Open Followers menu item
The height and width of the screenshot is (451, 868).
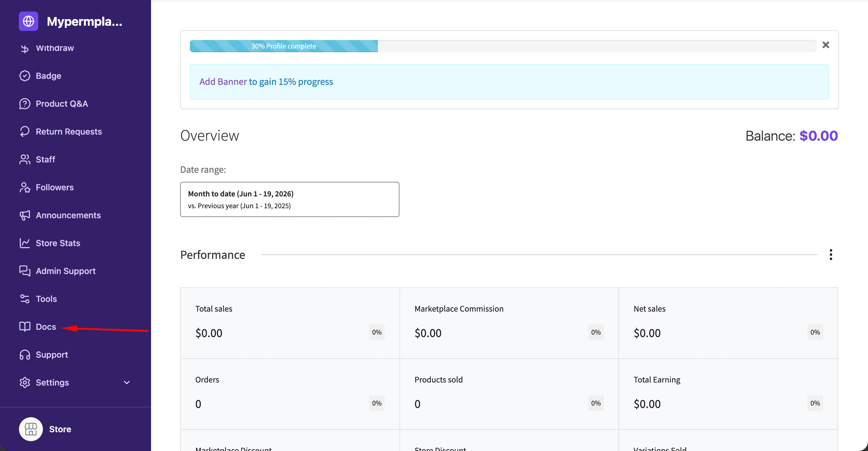[x=55, y=187]
